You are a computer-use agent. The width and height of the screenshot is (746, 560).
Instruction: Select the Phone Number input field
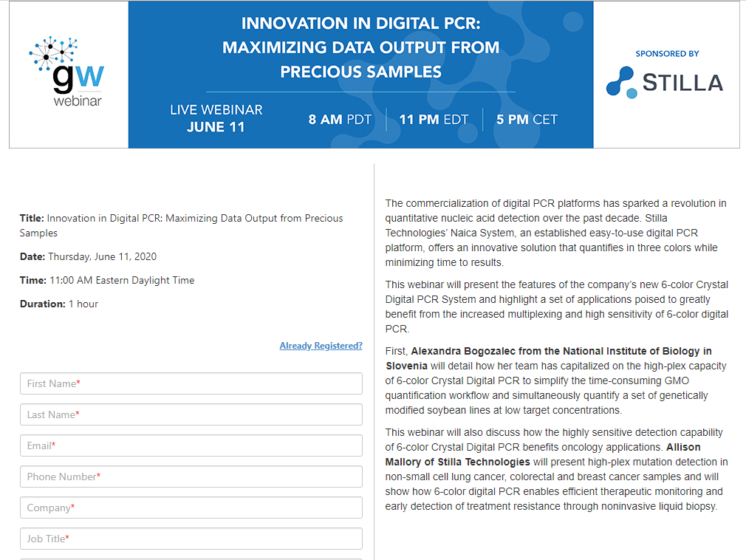point(191,477)
